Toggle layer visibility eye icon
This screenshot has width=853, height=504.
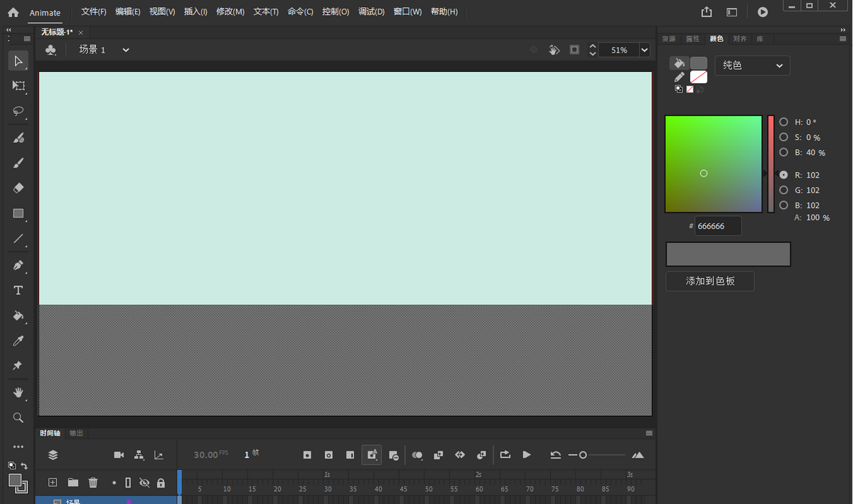click(144, 483)
